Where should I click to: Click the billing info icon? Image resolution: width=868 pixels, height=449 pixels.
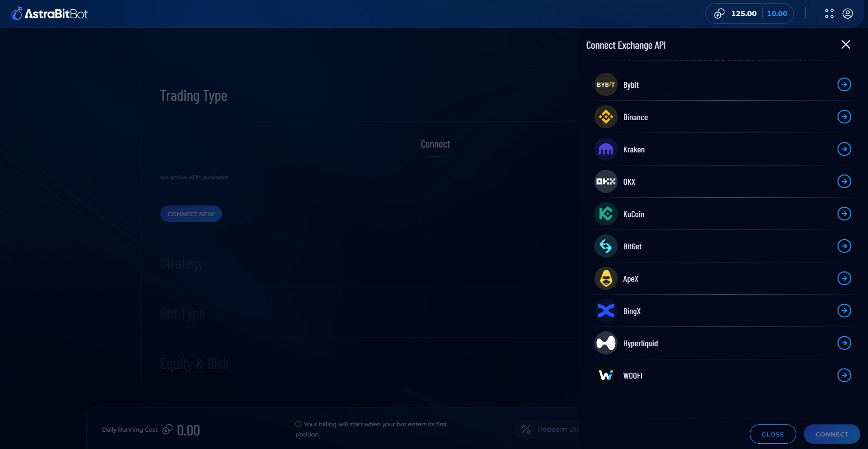click(x=299, y=424)
